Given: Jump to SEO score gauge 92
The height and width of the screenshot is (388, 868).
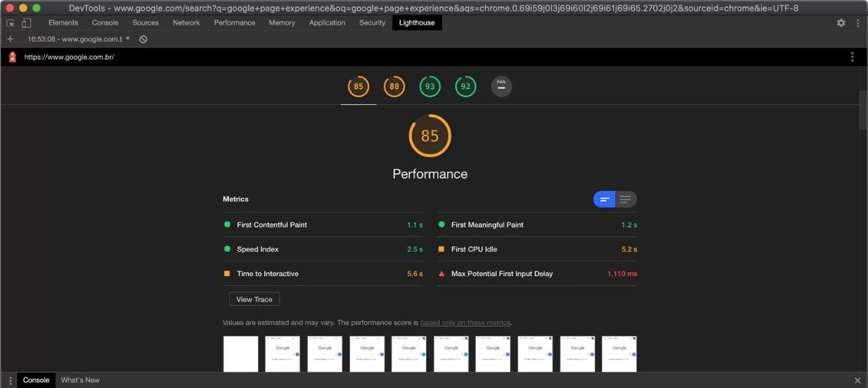Looking at the screenshot, I should tap(466, 87).
